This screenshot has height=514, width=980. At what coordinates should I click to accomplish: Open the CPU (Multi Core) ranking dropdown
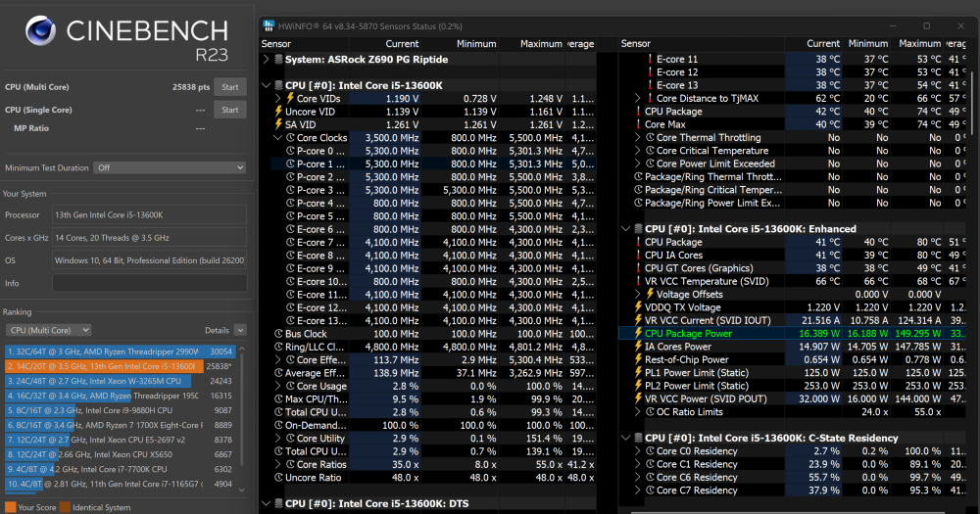click(49, 330)
